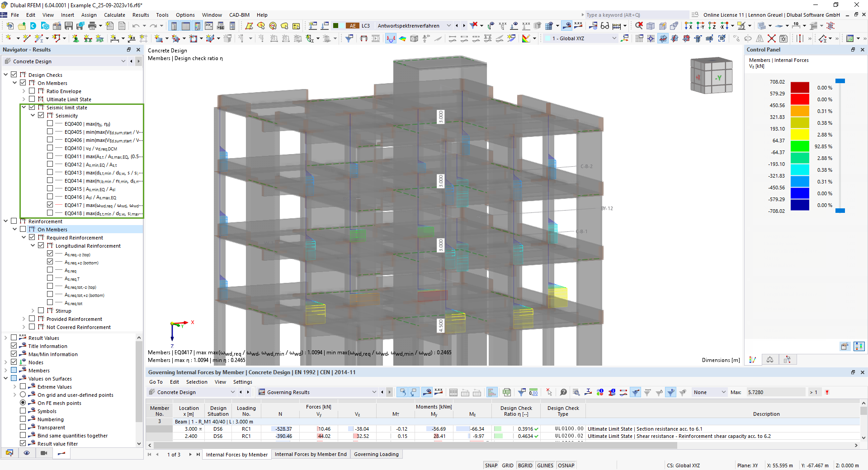Open the Results menu

[x=141, y=15]
